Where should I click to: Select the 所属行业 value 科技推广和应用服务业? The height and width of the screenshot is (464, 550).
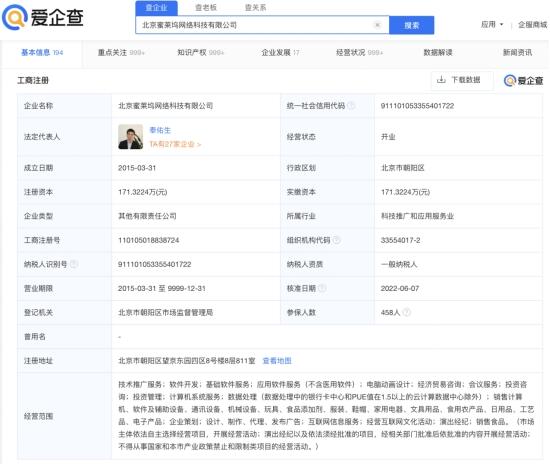[417, 216]
